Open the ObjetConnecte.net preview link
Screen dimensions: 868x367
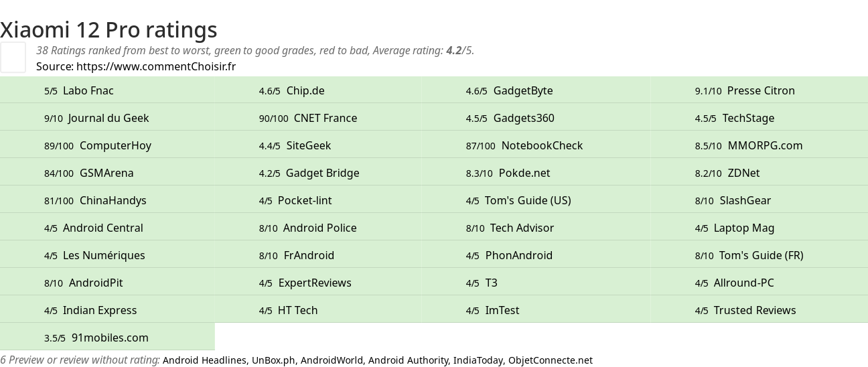coord(551,360)
